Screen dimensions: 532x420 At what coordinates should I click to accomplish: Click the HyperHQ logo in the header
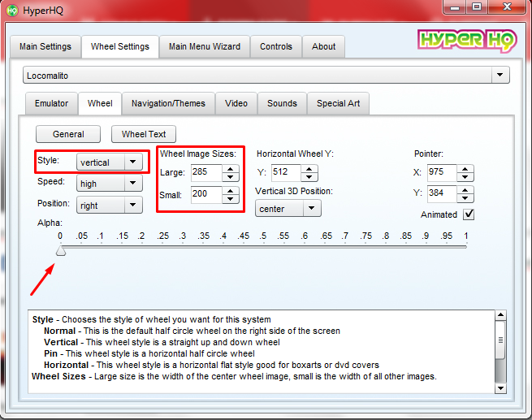pyautogui.click(x=467, y=41)
